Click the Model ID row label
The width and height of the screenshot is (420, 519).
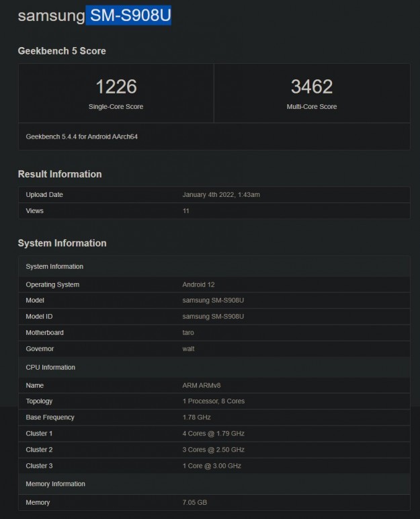[x=40, y=317]
